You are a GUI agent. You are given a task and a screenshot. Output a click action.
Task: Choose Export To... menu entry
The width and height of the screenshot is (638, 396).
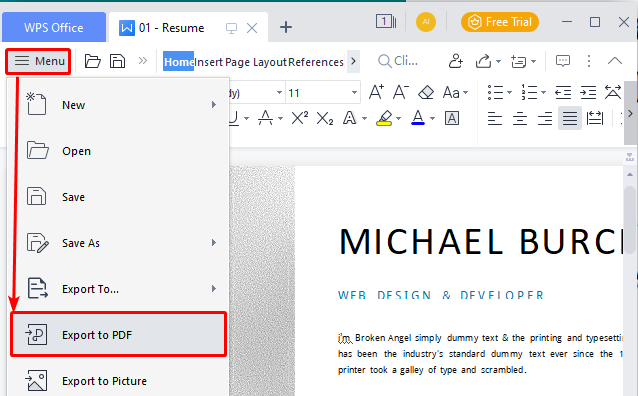(118, 289)
